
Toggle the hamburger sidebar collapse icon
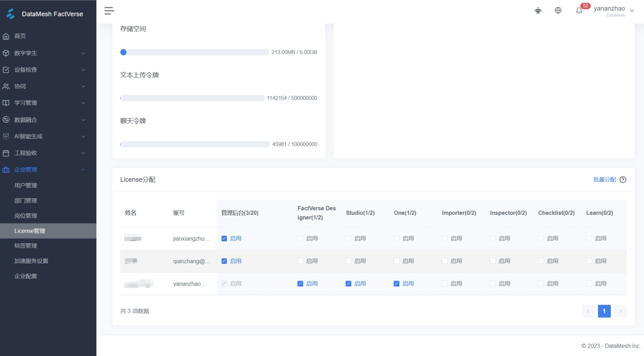pyautogui.click(x=109, y=11)
